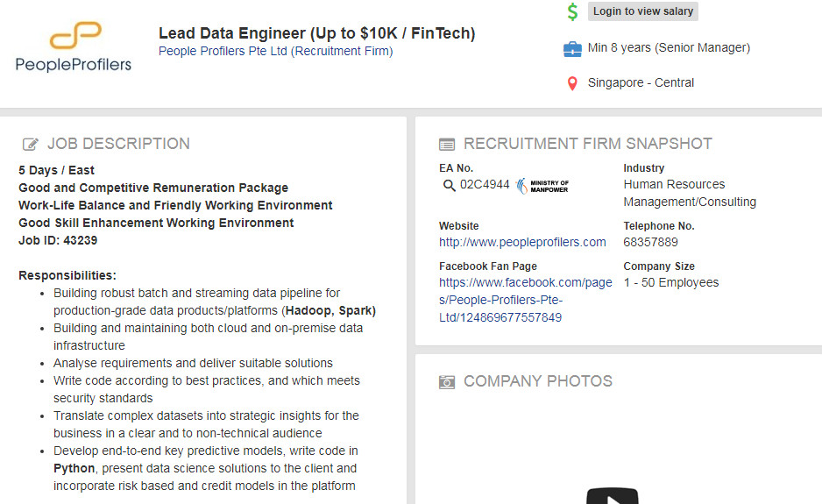The height and width of the screenshot is (504, 822).
Task: Play the company video thumbnail
Action: coord(612,497)
